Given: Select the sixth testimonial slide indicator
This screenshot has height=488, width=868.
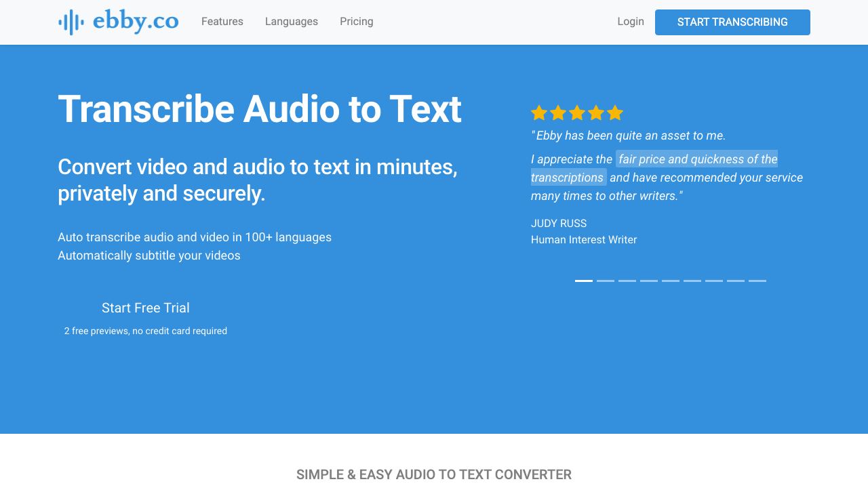Looking at the screenshot, I should pos(692,281).
